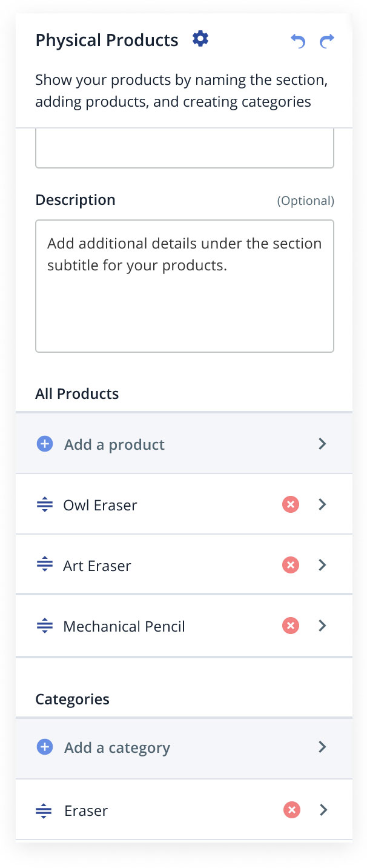
Task: Click the Mechanical Pencil reorder handle
Action: pyautogui.click(x=44, y=626)
